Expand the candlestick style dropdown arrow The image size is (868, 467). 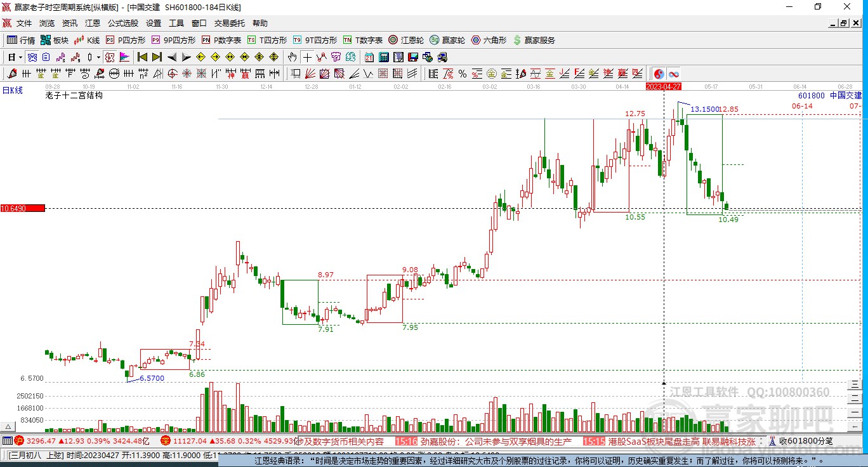coord(98,57)
